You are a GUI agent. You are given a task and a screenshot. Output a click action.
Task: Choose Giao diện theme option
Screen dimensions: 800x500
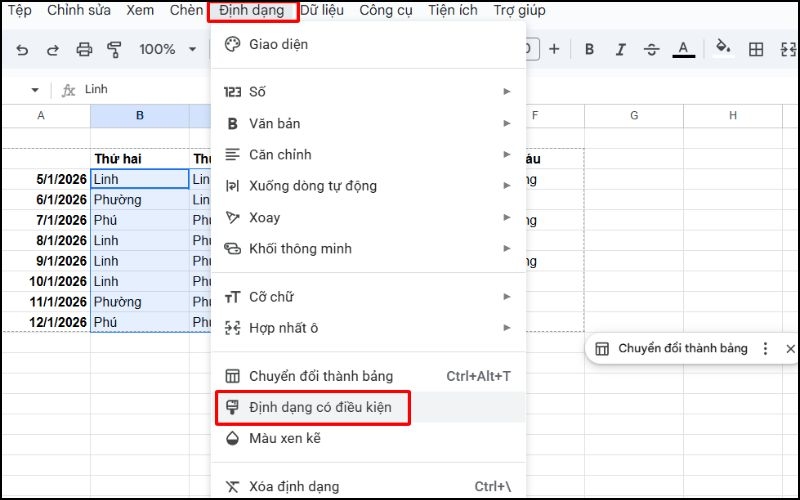click(368, 44)
